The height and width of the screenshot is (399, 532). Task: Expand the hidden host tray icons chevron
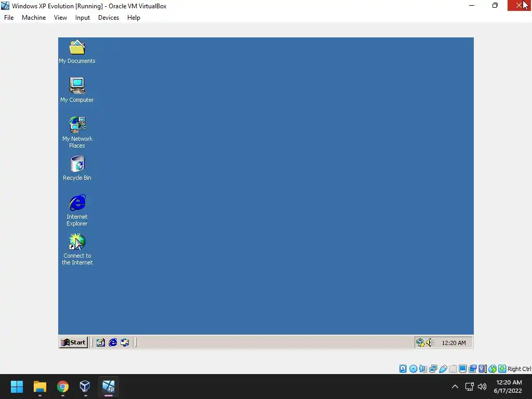[x=455, y=387]
